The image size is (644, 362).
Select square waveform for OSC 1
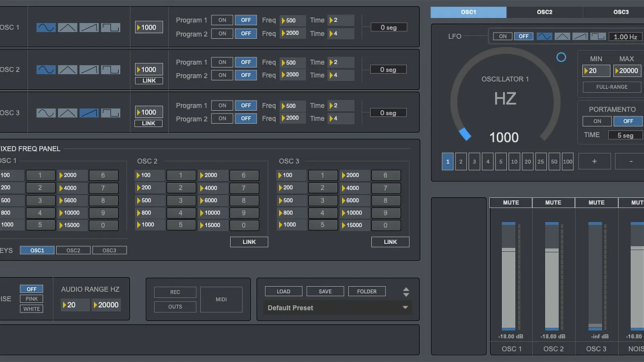pyautogui.click(x=110, y=27)
